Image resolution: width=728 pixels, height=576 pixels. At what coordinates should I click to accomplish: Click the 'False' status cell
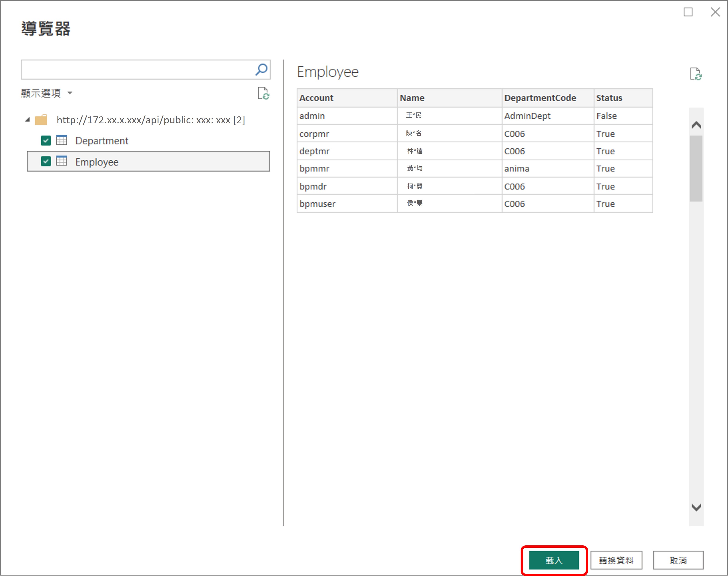coord(623,116)
